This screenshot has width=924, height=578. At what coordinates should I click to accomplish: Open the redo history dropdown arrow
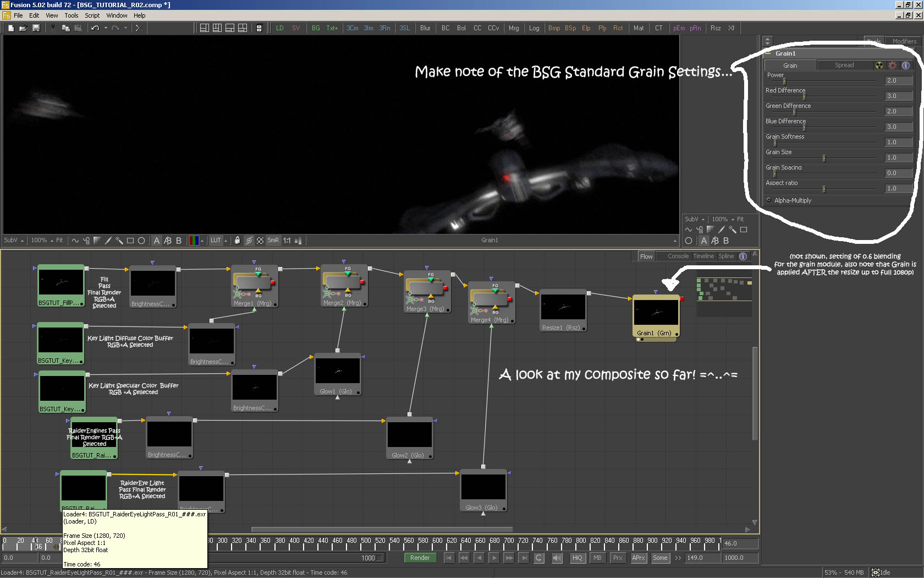click(x=125, y=28)
